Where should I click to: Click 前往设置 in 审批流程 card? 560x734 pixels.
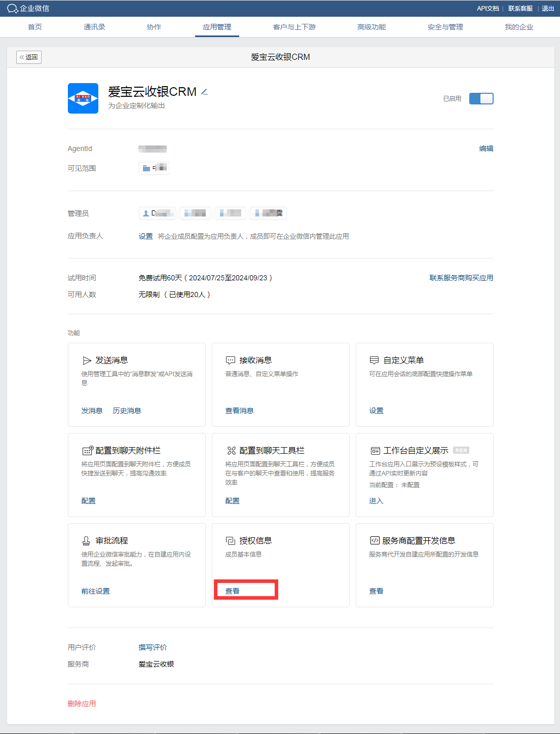point(95,591)
